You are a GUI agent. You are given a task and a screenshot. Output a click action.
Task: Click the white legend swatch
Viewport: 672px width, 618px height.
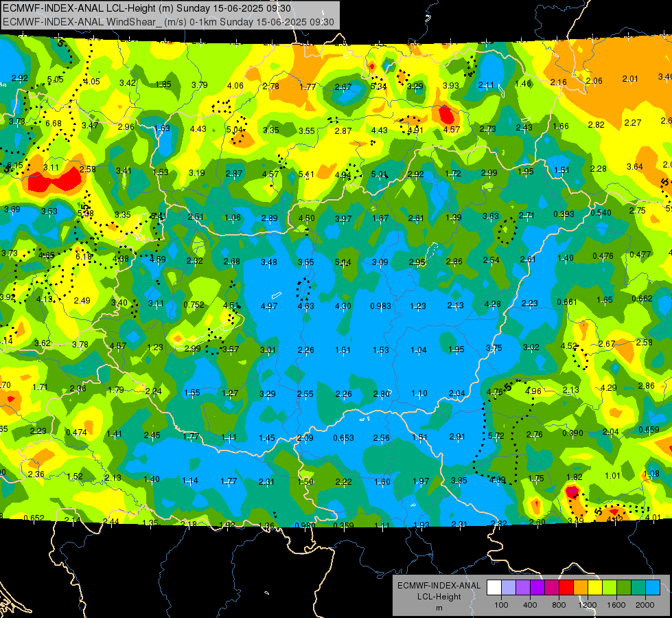click(x=494, y=588)
